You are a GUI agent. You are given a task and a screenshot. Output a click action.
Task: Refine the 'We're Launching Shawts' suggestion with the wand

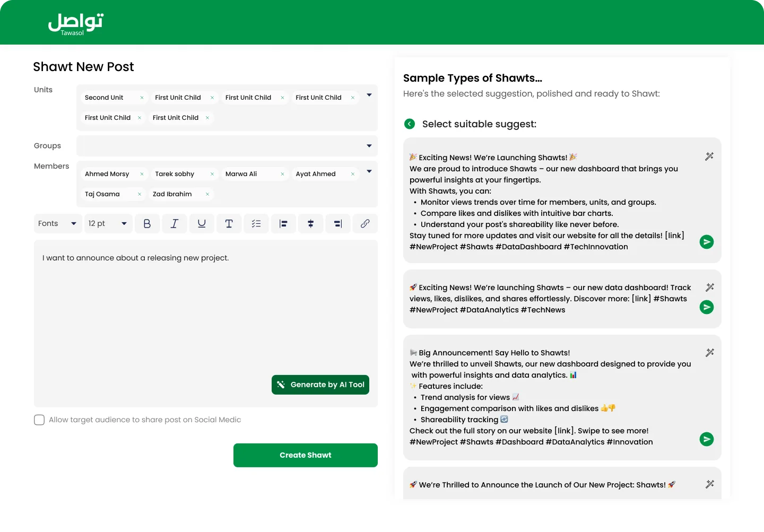coord(709,156)
